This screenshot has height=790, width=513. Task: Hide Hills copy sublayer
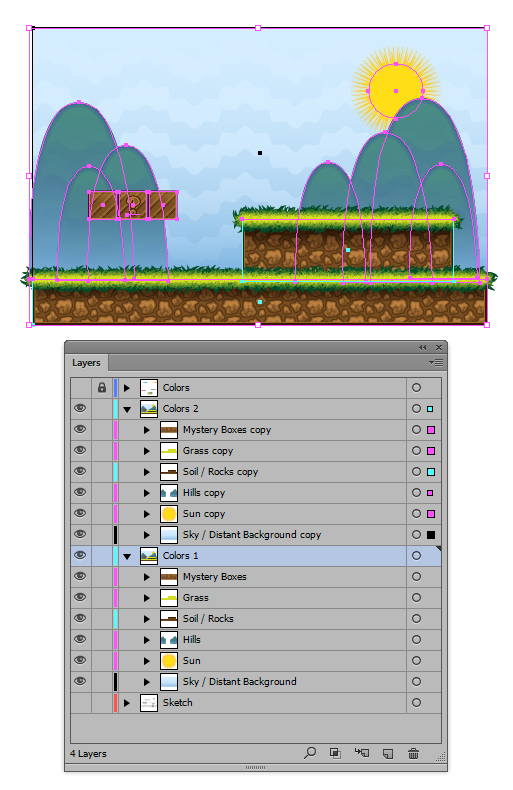(x=80, y=492)
